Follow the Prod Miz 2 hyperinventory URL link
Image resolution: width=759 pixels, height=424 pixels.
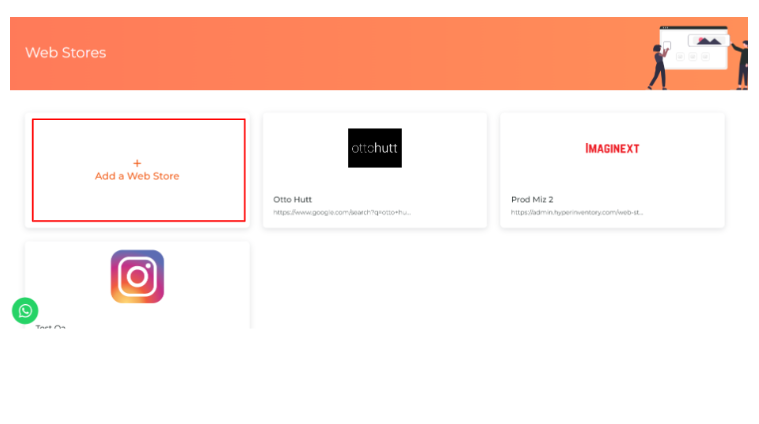coord(577,212)
